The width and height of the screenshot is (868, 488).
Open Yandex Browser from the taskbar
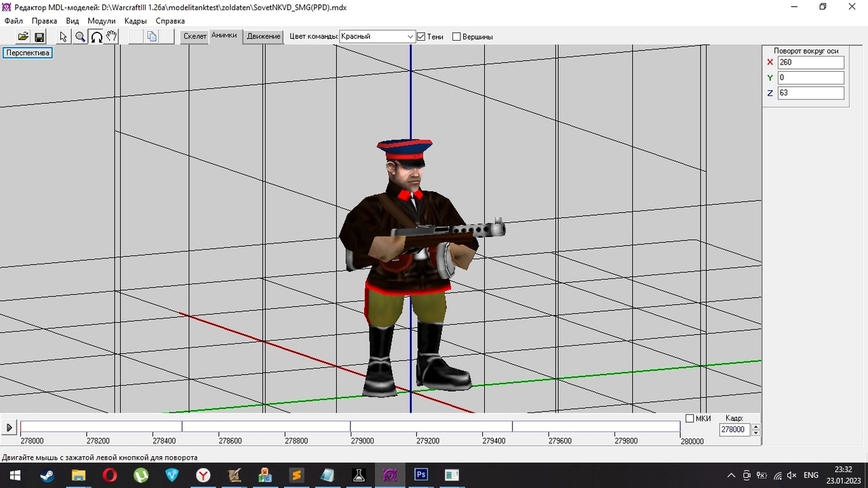click(203, 475)
